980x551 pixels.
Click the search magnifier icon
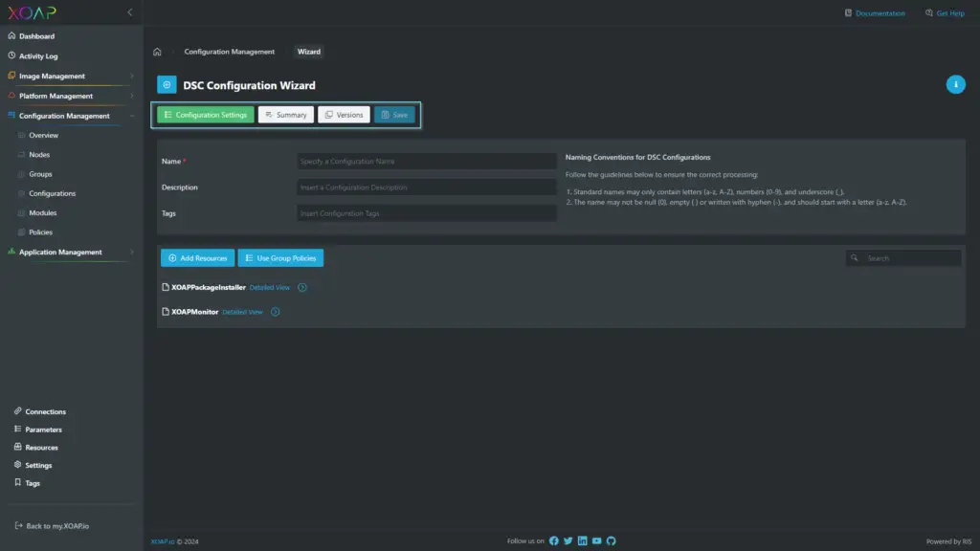pos(855,258)
